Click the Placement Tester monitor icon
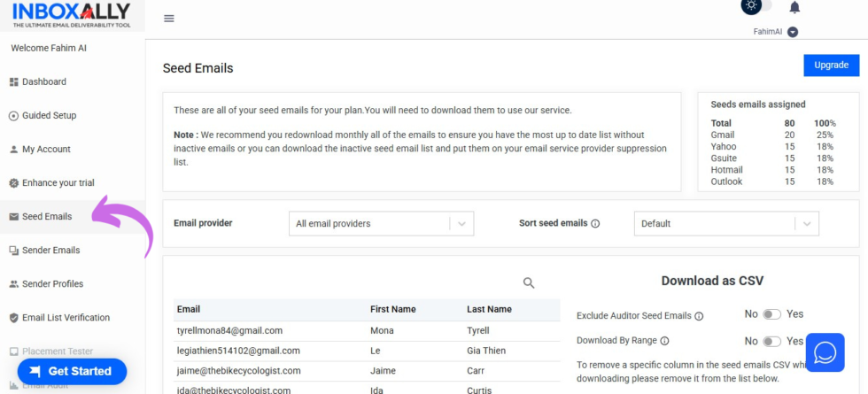Viewport: 868px width, 394px height. (x=14, y=352)
